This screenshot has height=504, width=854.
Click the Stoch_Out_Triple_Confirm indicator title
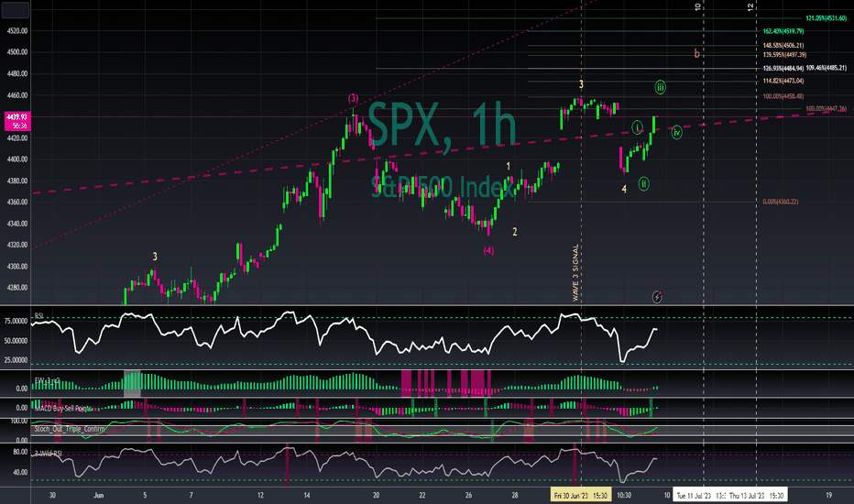click(x=70, y=429)
